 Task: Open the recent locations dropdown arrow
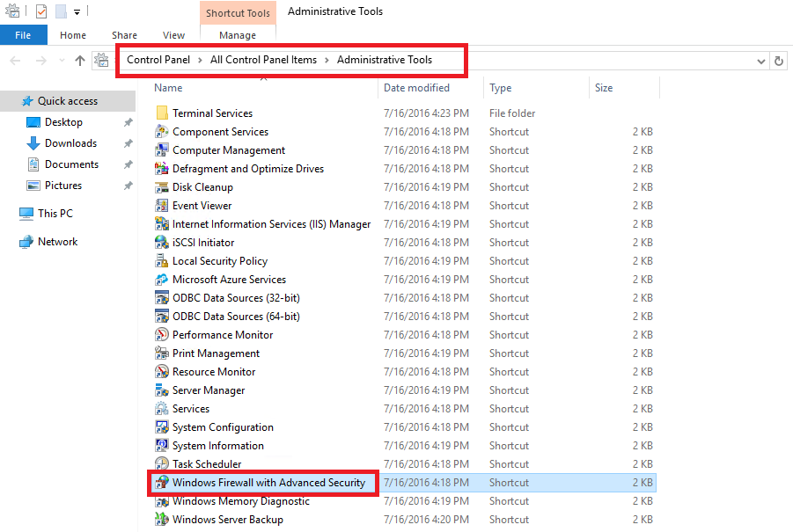[x=62, y=61]
